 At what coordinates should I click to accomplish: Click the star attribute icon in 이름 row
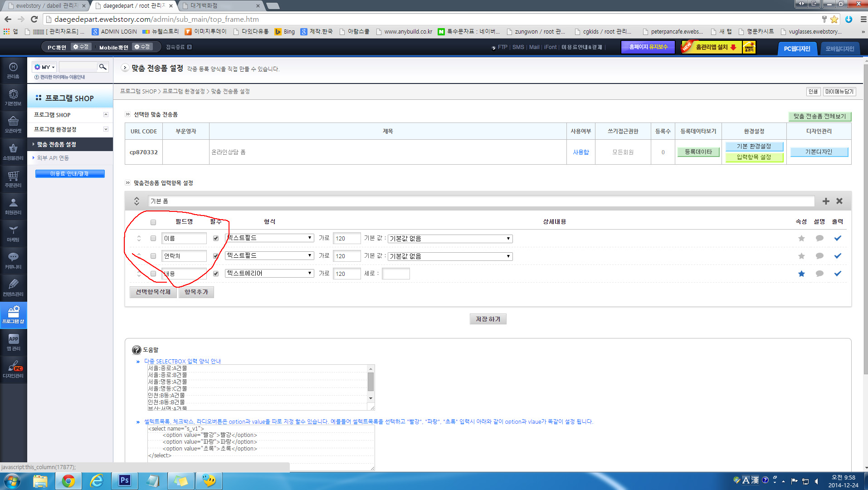pyautogui.click(x=801, y=238)
